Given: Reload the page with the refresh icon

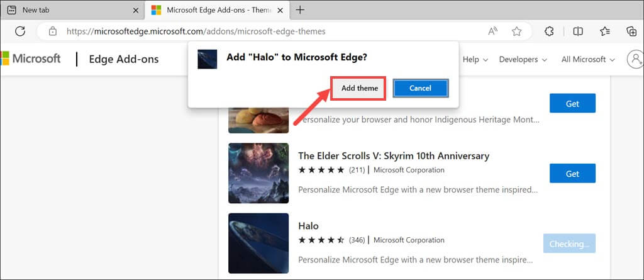Looking at the screenshot, I should (20, 31).
